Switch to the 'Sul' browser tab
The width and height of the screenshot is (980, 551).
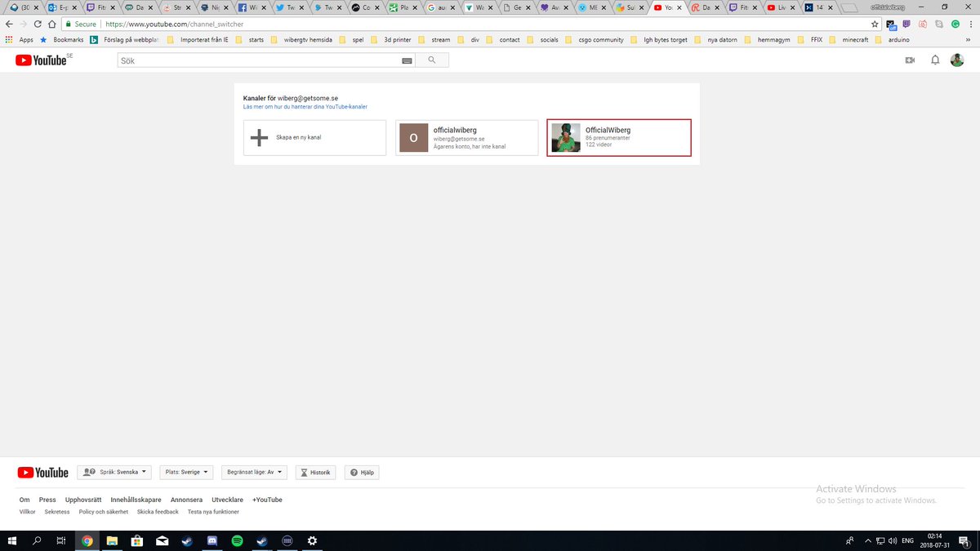629,7
